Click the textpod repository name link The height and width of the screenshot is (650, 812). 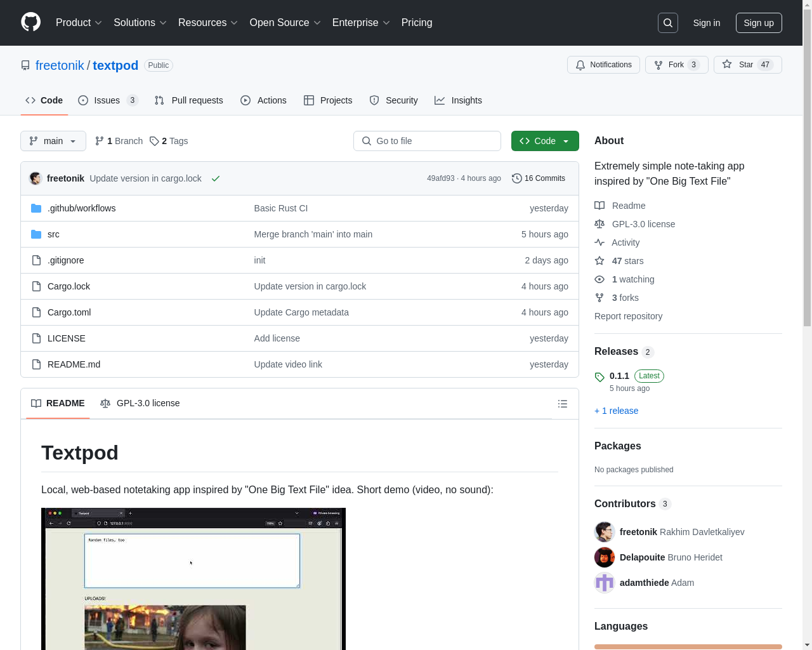pyautogui.click(x=115, y=65)
